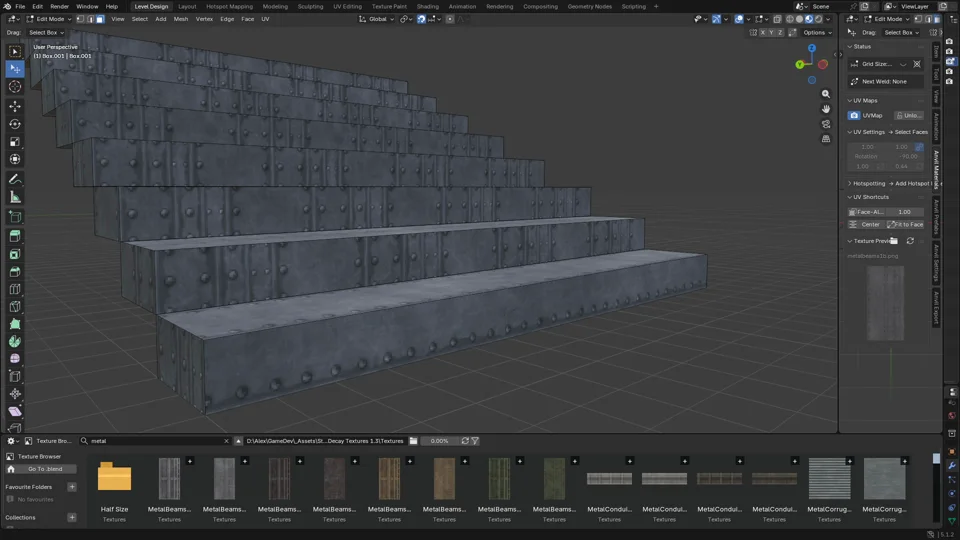Click the pan view hand icon
Screen dimensions: 960x540
825,109
